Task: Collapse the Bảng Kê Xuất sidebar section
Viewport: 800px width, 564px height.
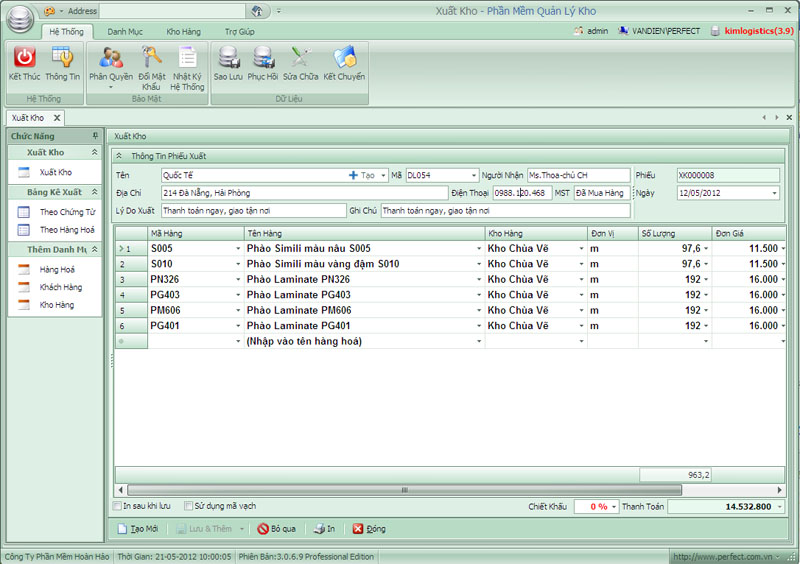Action: (94, 192)
